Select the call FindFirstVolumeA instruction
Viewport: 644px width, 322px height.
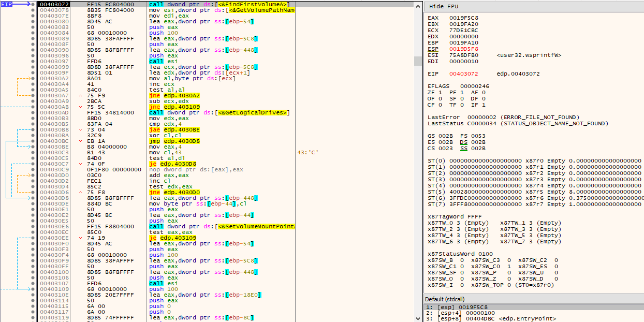(219, 4)
